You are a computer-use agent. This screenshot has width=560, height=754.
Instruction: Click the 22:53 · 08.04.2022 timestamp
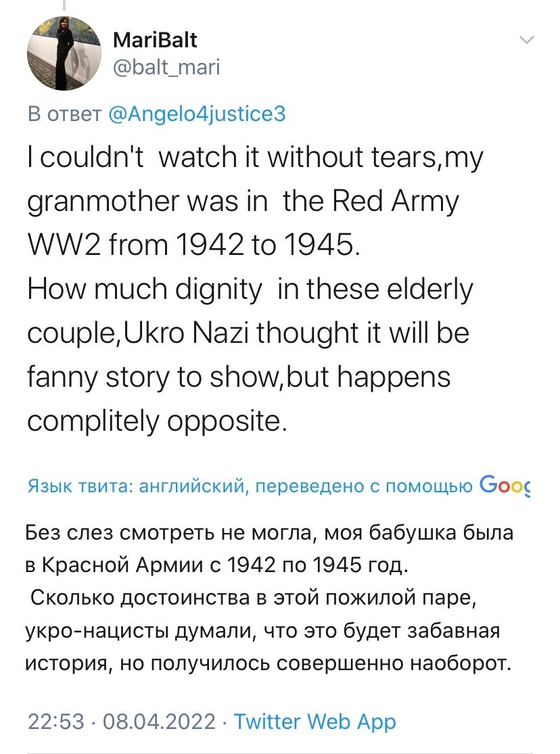pos(122,722)
